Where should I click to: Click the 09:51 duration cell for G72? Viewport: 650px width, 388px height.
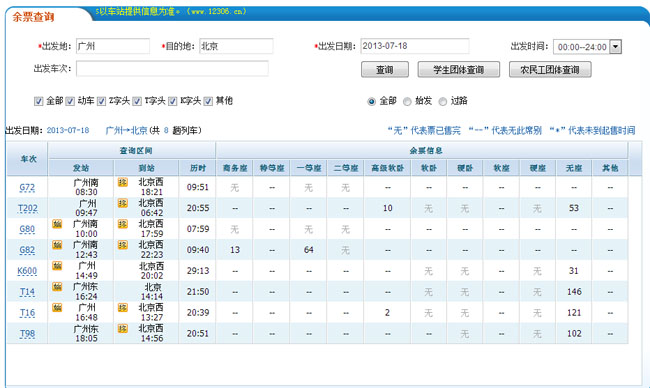198,187
